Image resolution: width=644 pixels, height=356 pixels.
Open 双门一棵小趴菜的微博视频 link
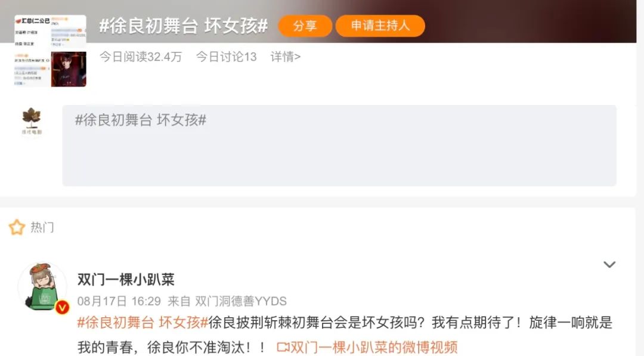pos(374,348)
